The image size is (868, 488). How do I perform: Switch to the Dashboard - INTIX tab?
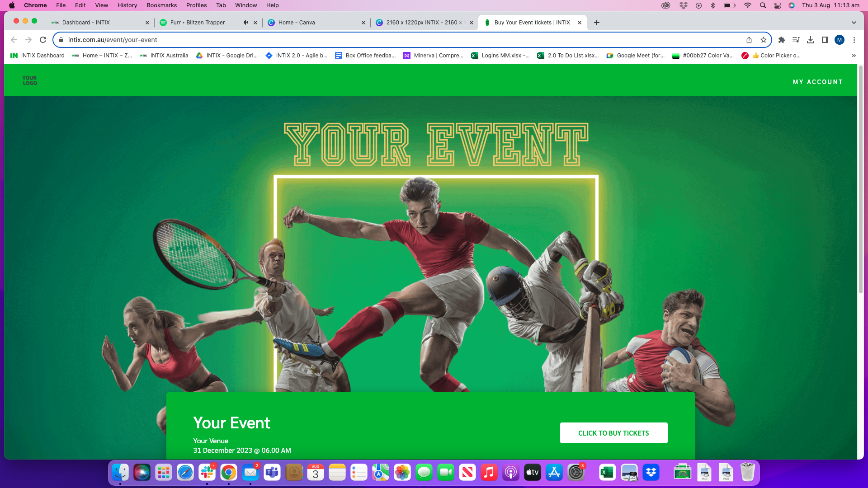point(99,23)
